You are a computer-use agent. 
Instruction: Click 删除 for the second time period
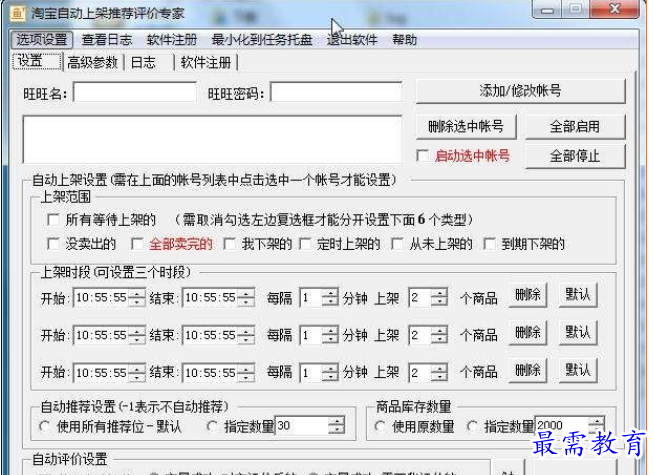tap(528, 333)
